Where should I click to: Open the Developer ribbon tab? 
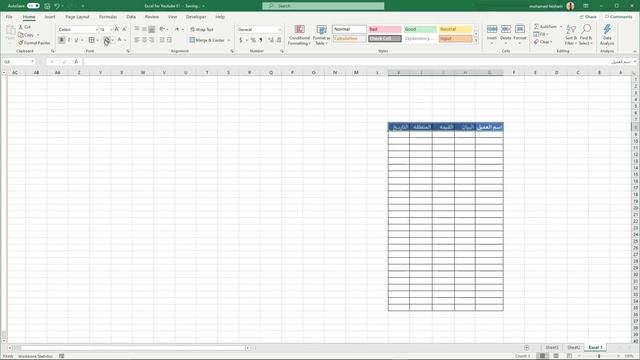pyautogui.click(x=196, y=17)
